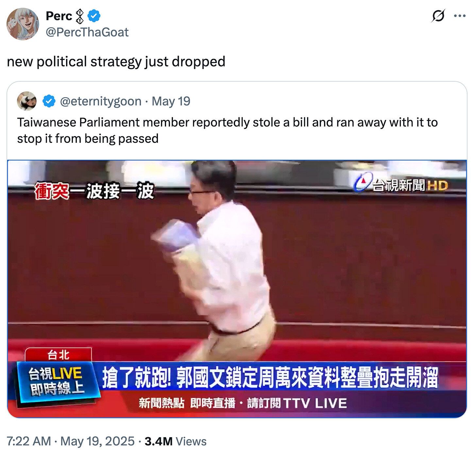The image size is (476, 460).
Task: Click the blue headline banner in the video
Action: coord(270,378)
